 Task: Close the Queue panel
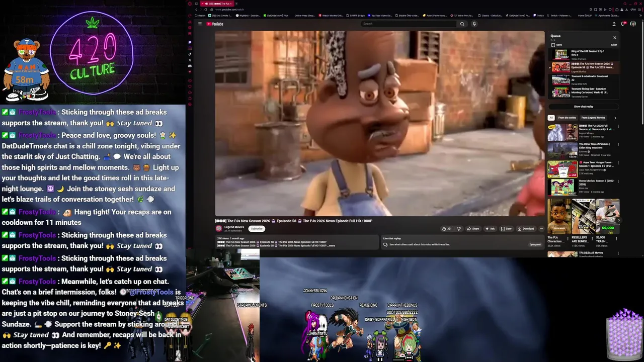tap(614, 38)
